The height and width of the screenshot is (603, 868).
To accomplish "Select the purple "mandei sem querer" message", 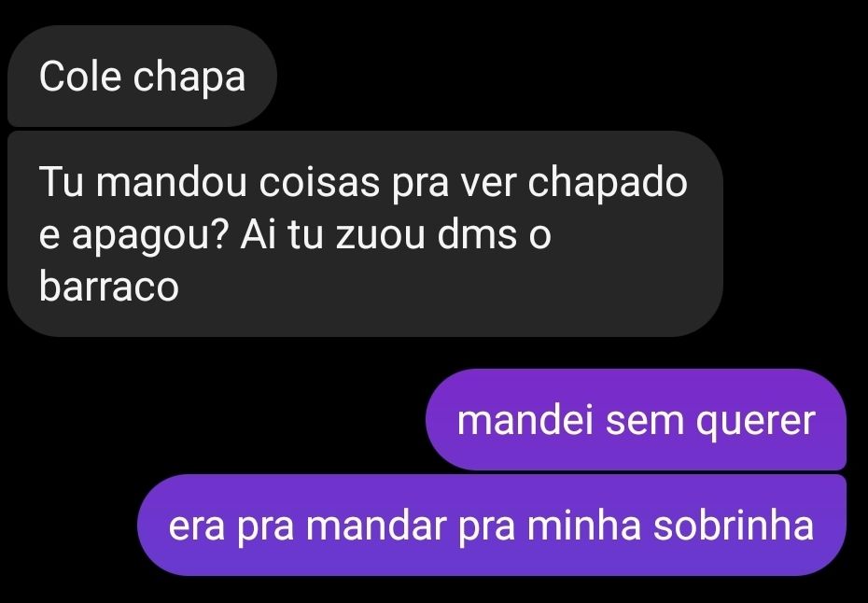I will (636, 419).
